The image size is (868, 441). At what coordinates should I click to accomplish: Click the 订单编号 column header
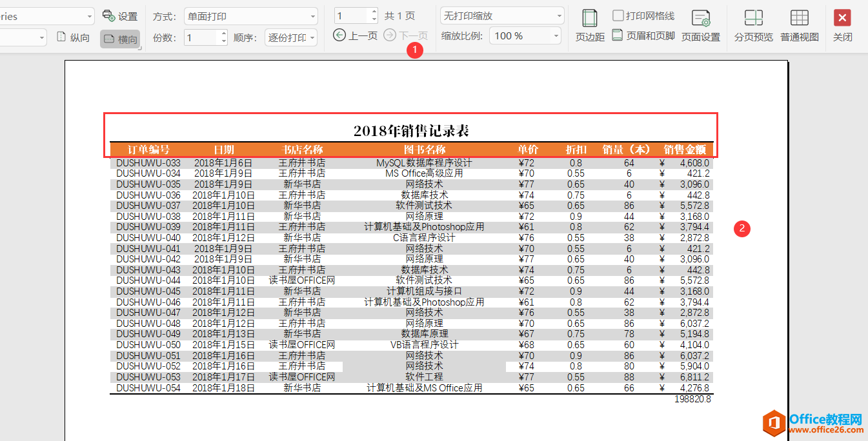(148, 150)
